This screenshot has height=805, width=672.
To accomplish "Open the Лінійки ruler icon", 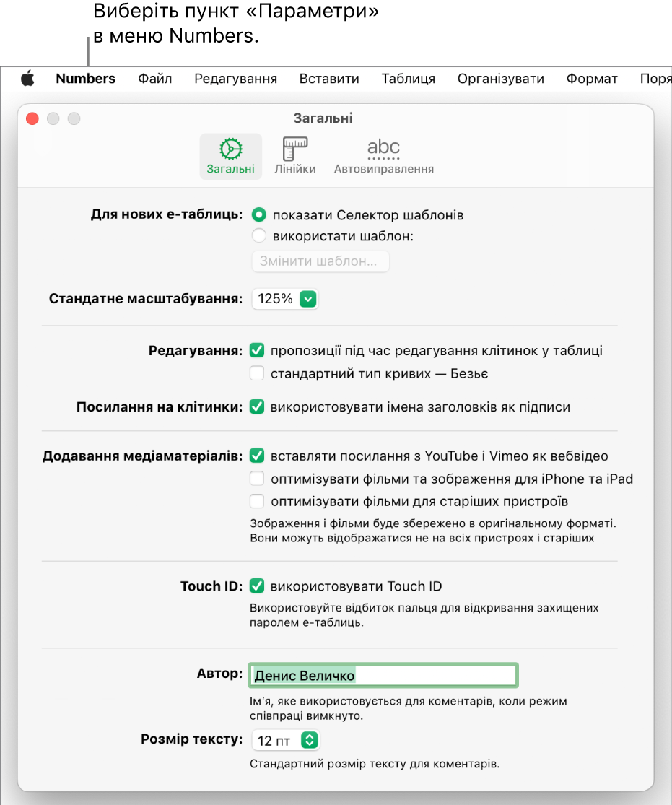I will [295, 157].
